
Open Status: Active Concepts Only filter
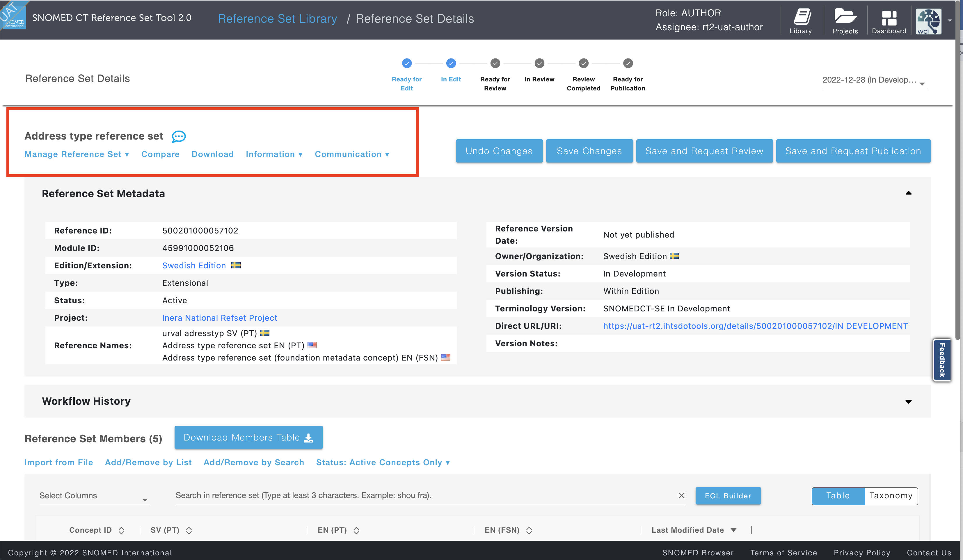click(383, 463)
